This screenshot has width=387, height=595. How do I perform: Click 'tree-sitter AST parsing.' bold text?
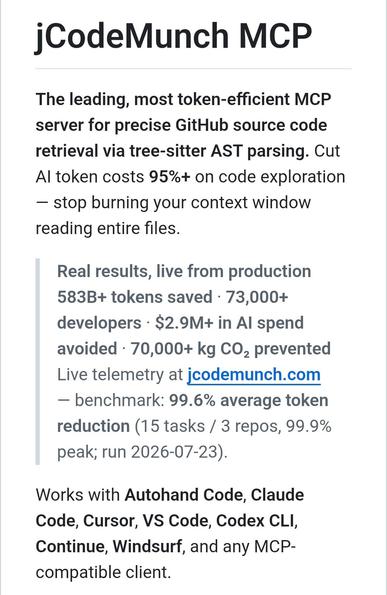click(220, 151)
